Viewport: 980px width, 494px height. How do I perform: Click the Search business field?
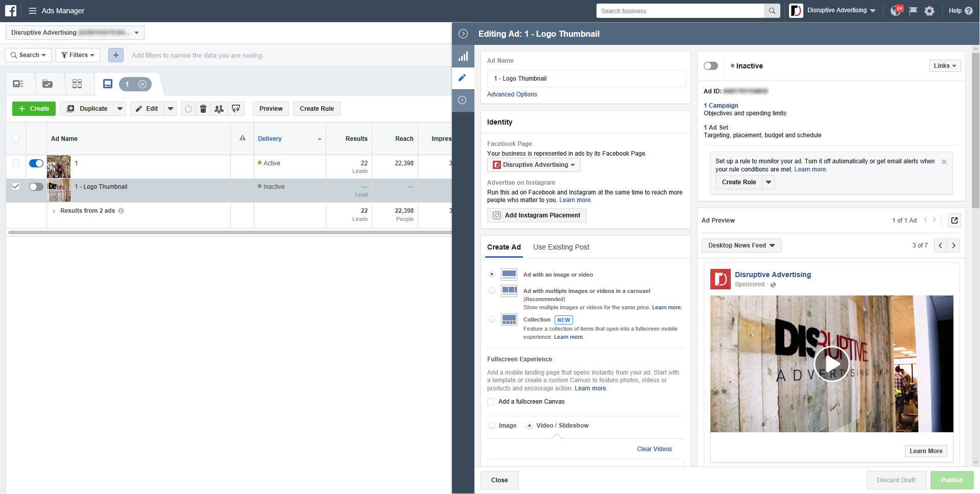click(680, 11)
